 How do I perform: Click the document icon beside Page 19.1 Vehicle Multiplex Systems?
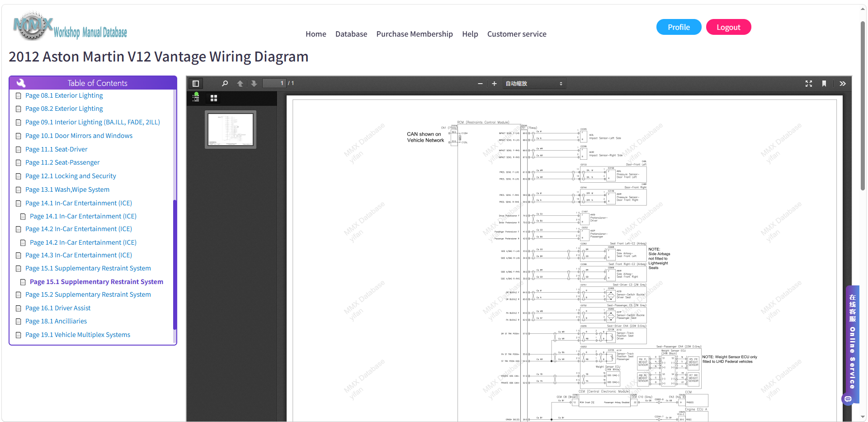tap(19, 335)
